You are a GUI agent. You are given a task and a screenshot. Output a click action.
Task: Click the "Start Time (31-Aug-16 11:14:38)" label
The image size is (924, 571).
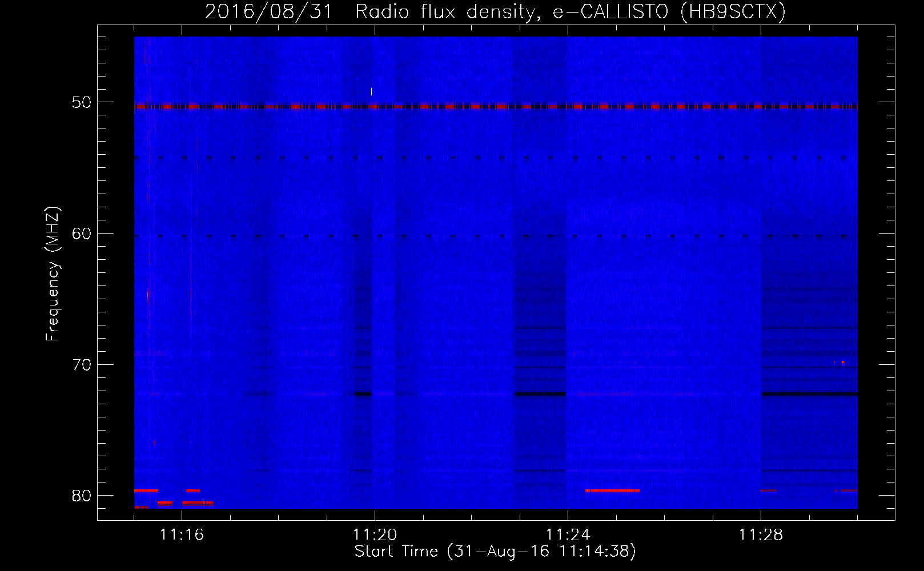[495, 552]
